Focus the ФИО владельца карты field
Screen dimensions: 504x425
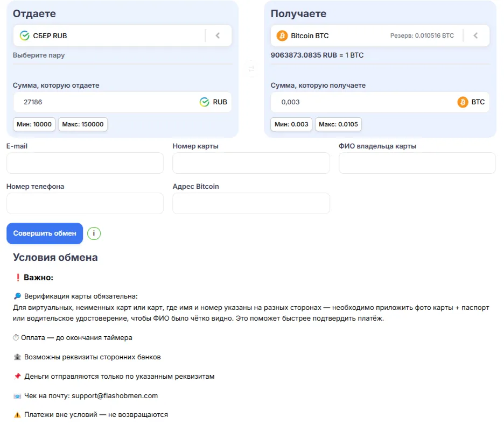(417, 163)
